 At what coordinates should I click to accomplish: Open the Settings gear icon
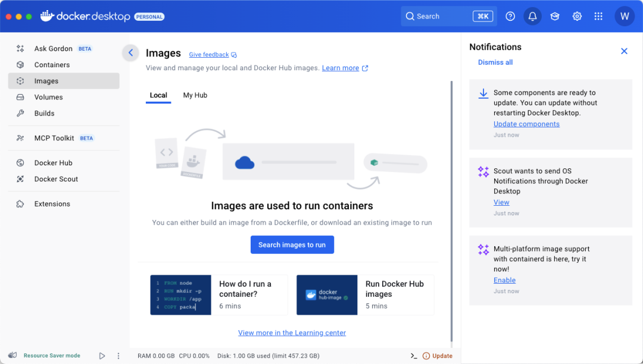[x=577, y=17]
